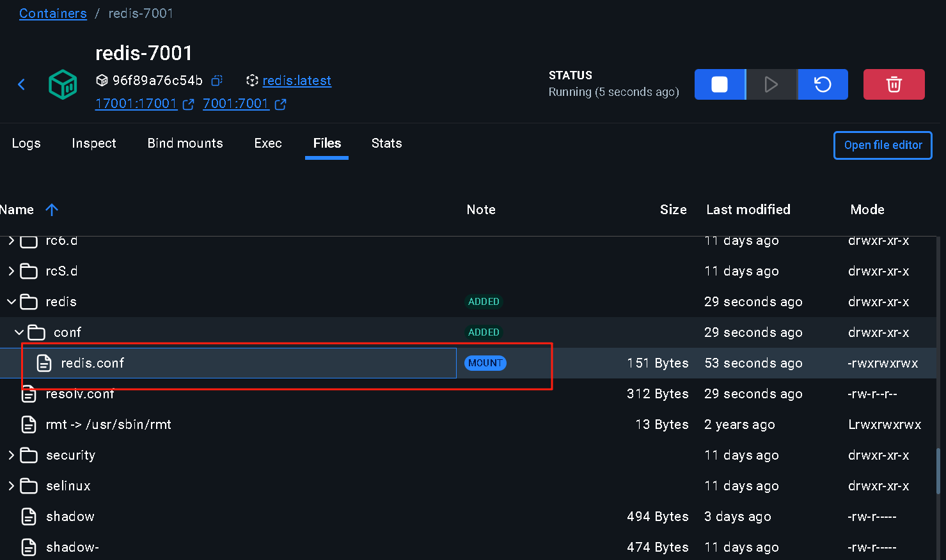Stop the redis-7001 container
The height and width of the screenshot is (560, 946).
[720, 84]
